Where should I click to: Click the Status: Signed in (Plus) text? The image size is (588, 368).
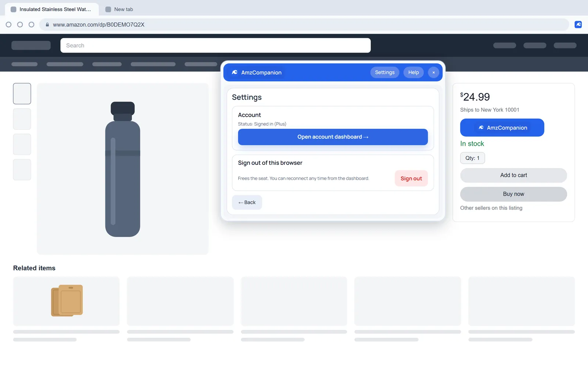262,124
